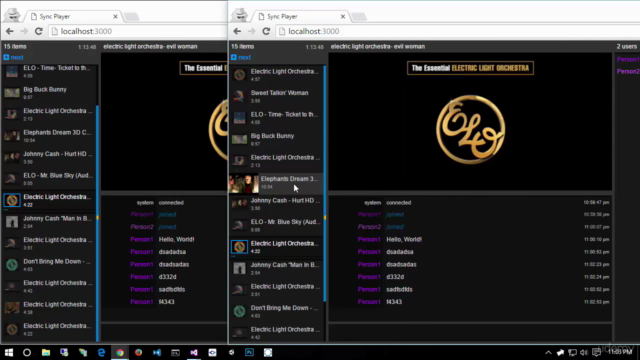Show hidden system tray icons

pos(548,353)
